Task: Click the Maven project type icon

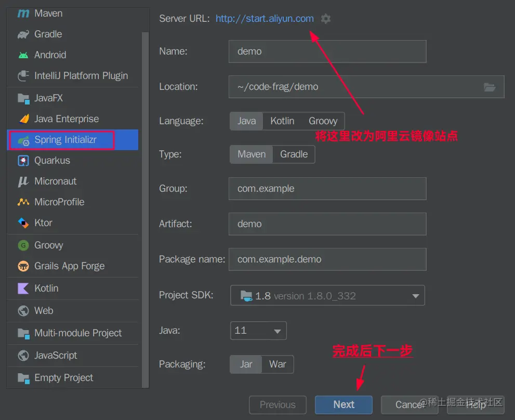Action: (23, 14)
